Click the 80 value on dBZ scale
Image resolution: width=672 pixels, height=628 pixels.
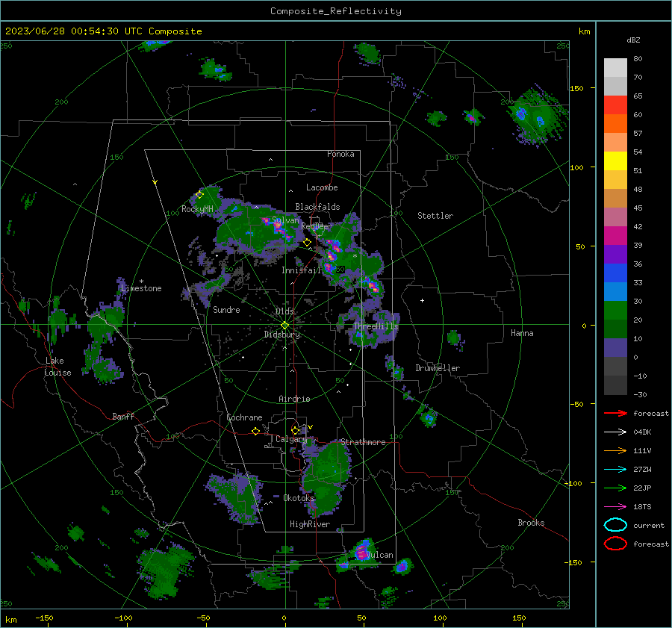[638, 59]
